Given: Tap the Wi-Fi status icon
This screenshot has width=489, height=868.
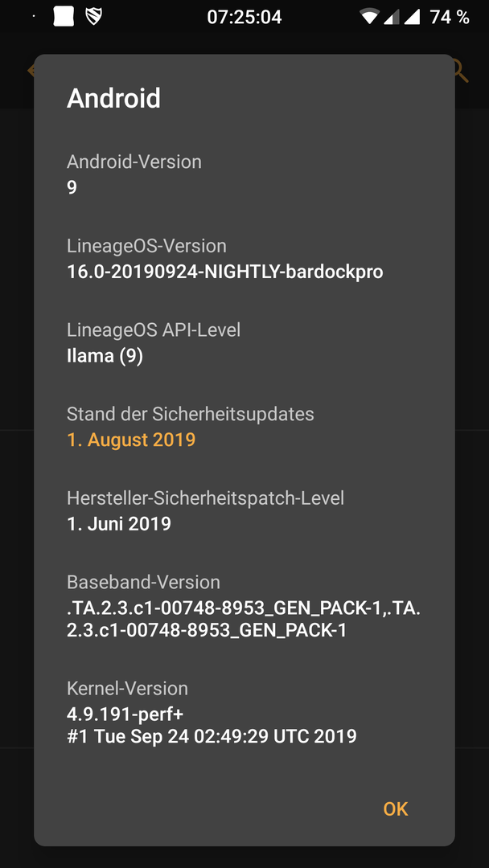Looking at the screenshot, I should coord(368,17).
